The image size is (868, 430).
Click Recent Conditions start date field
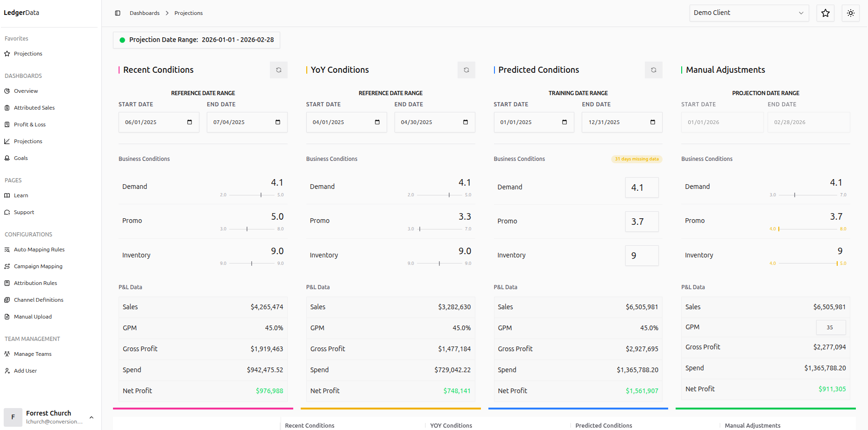[x=159, y=122]
